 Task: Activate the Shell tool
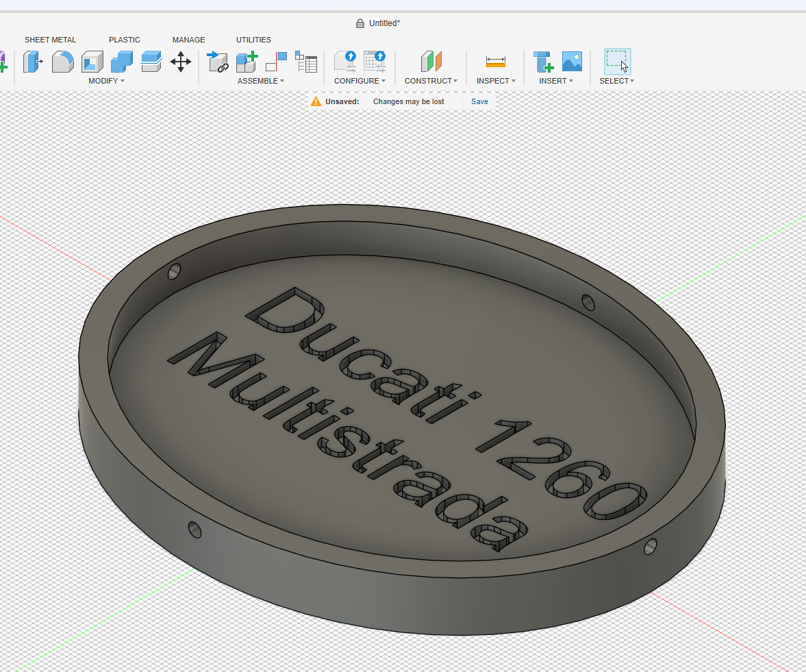coord(92,62)
